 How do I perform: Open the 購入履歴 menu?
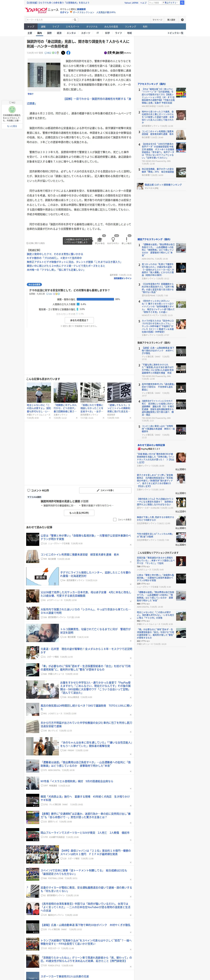click(171, 20)
